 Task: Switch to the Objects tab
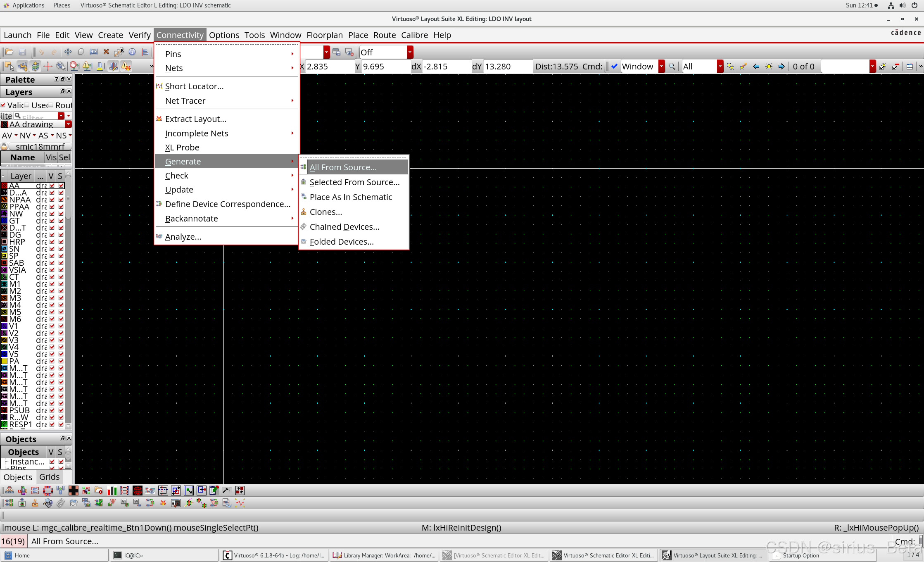pyautogui.click(x=18, y=477)
